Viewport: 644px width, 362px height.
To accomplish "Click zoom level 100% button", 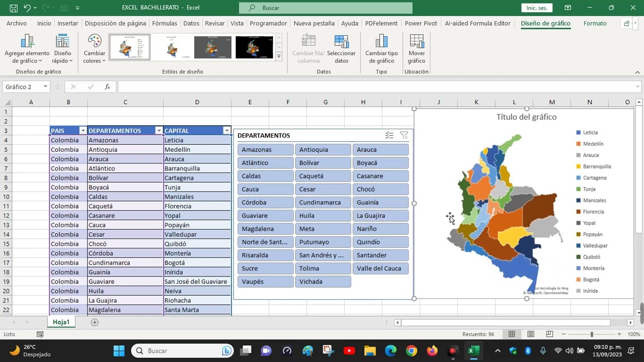I will pos(633,334).
